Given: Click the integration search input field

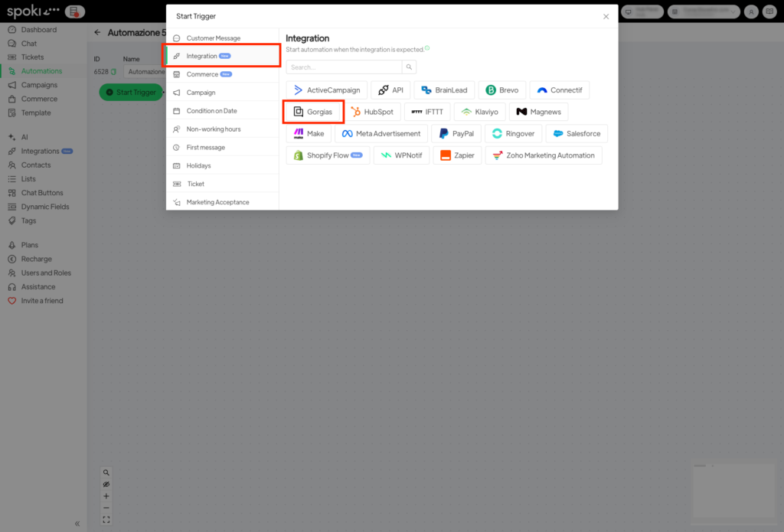Looking at the screenshot, I should [345, 67].
